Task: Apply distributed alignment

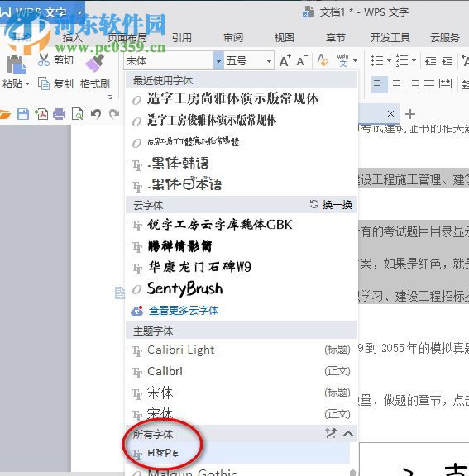Action: coord(446,84)
